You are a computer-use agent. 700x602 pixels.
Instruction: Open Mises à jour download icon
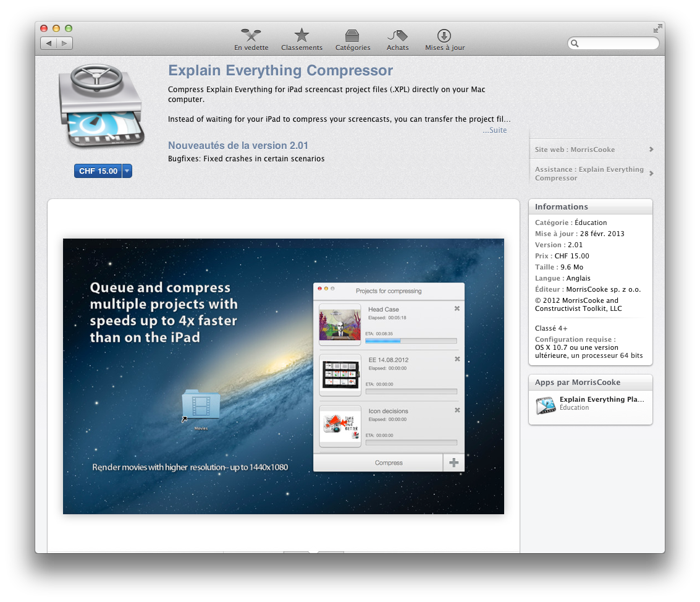tap(444, 36)
